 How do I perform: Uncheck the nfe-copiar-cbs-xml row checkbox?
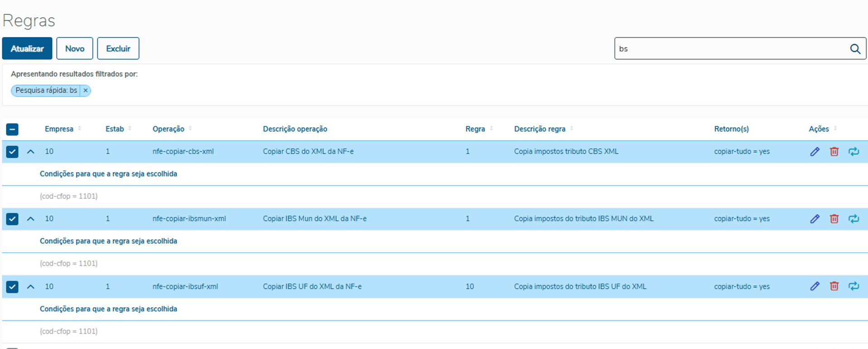[x=12, y=152]
